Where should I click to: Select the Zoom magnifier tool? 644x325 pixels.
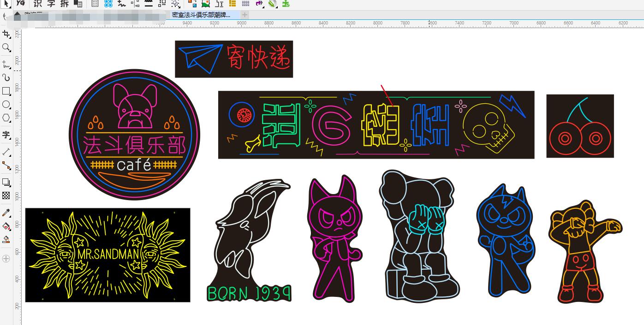[6, 47]
